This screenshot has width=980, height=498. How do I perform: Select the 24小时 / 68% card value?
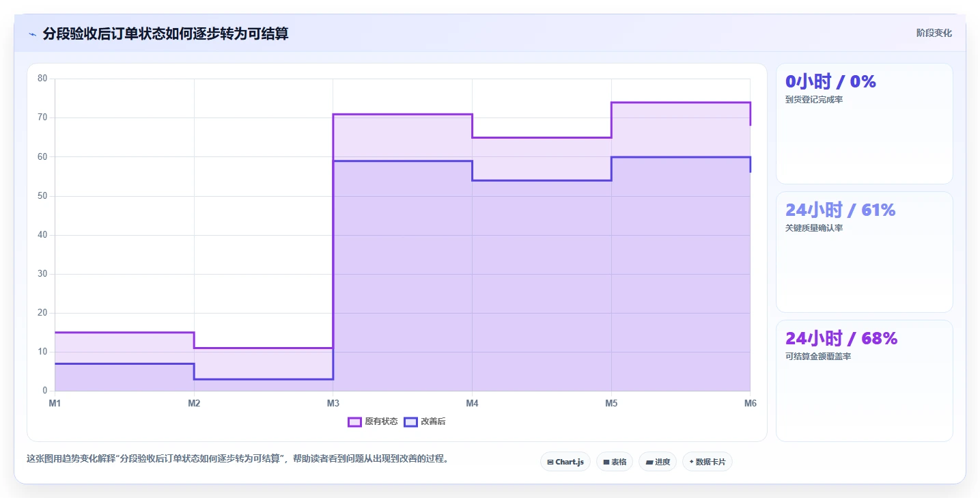(x=841, y=339)
